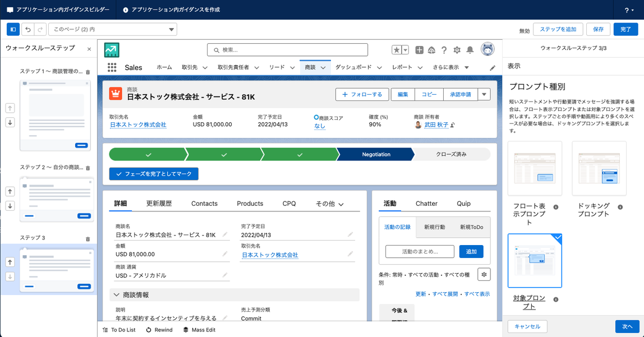The height and width of the screenshot is (337, 644).
Task: Show info for フロート表示プロンプト
Action: [556, 207]
